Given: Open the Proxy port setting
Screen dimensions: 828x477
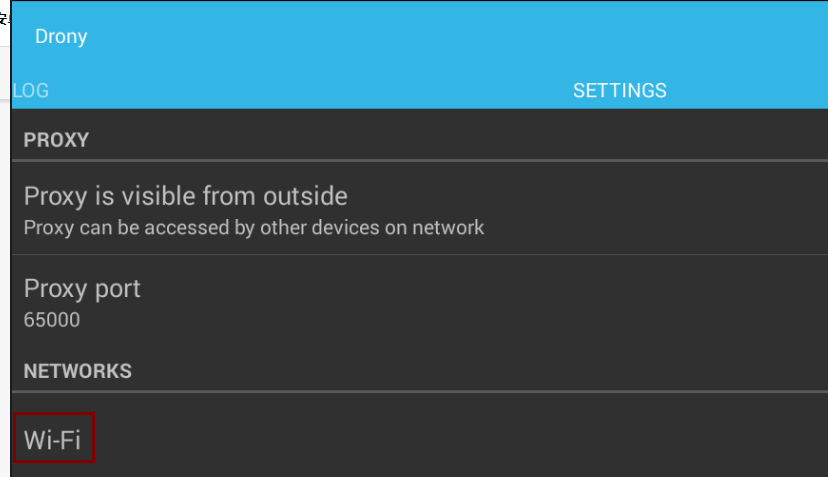Looking at the screenshot, I should pyautogui.click(x=420, y=302).
